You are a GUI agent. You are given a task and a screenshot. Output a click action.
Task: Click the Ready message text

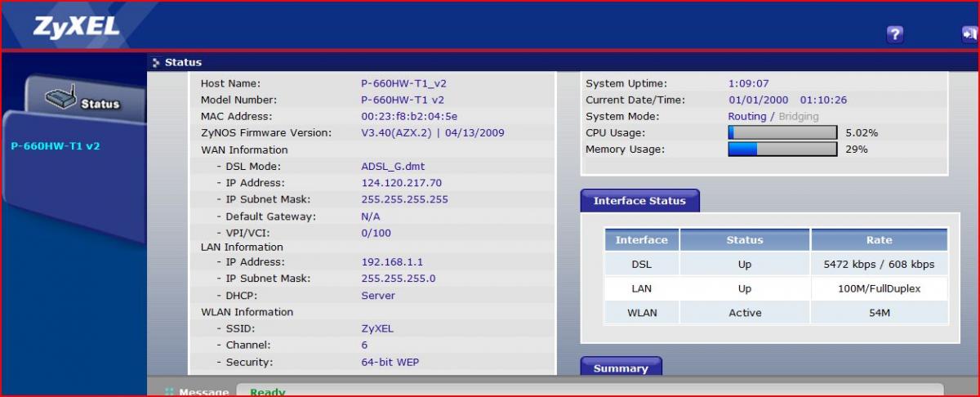pyautogui.click(x=268, y=392)
